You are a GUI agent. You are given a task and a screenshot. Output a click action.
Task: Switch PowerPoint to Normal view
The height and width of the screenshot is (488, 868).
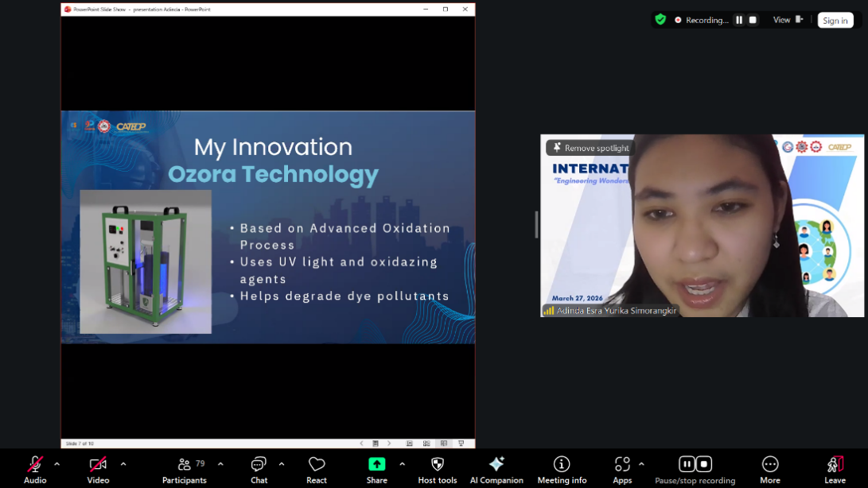(409, 443)
